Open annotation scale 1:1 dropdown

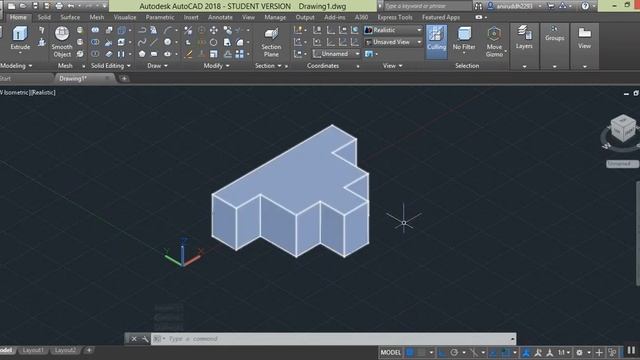(x=564, y=352)
